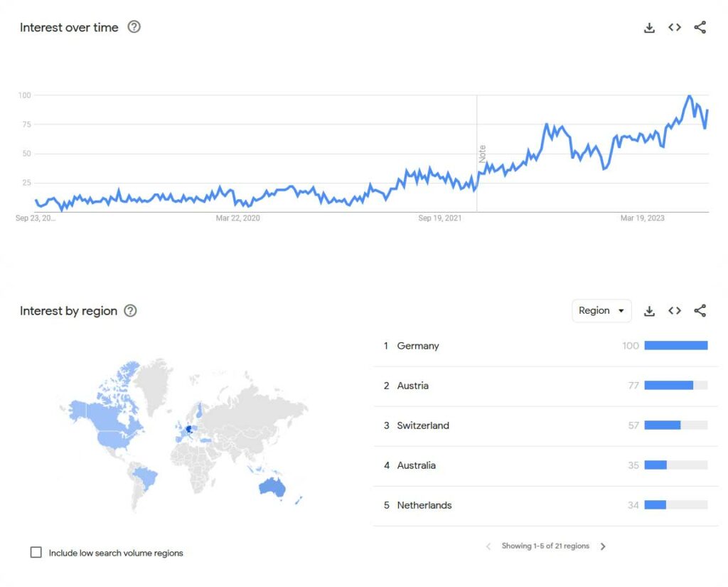Open the Region dropdown
The image size is (728, 587).
pyautogui.click(x=601, y=310)
